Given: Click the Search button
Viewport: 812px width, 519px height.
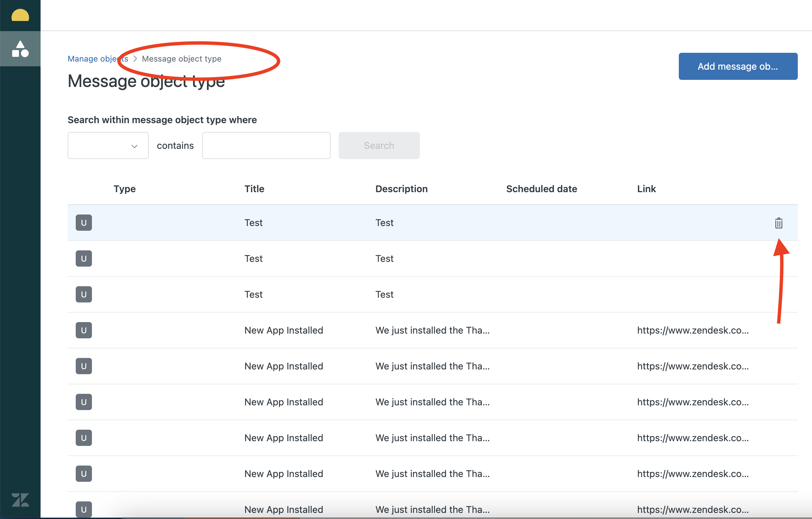Looking at the screenshot, I should point(379,145).
